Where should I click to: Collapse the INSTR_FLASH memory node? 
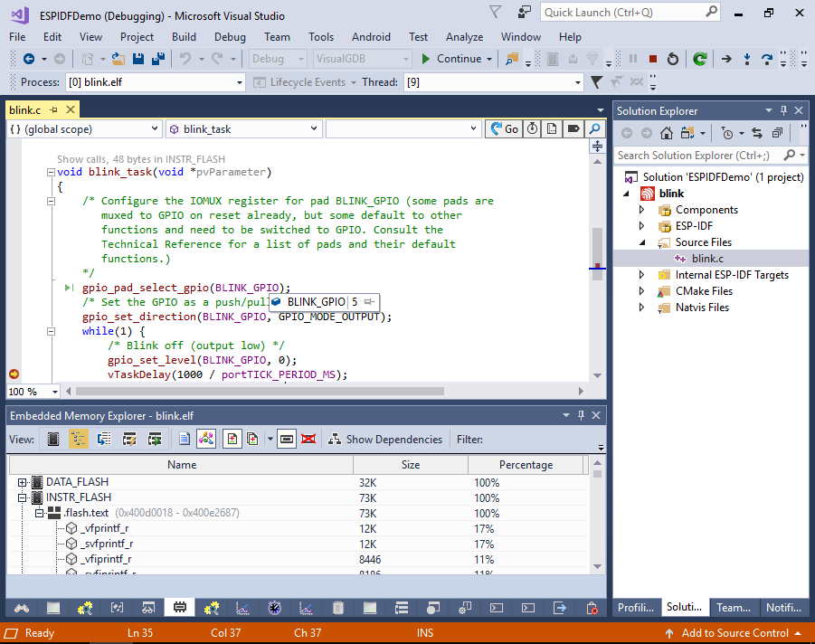(23, 498)
